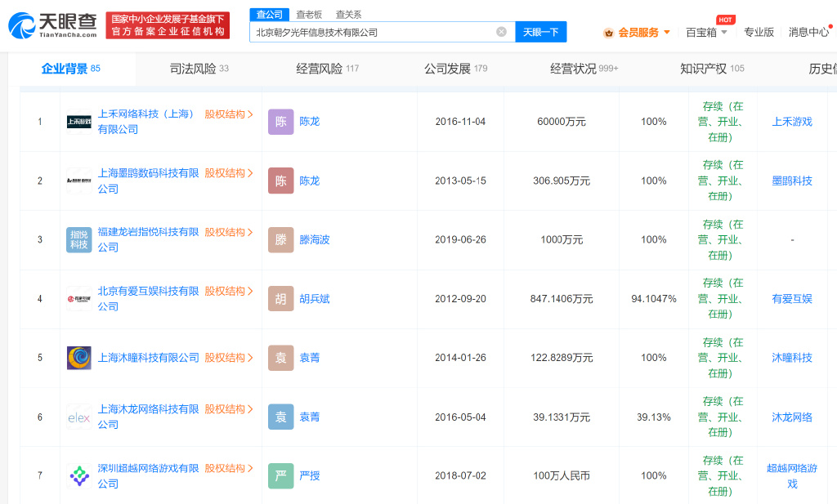Open 北京有爱互娱科技有限公司 link
The height and width of the screenshot is (504, 837).
pyautogui.click(x=148, y=299)
